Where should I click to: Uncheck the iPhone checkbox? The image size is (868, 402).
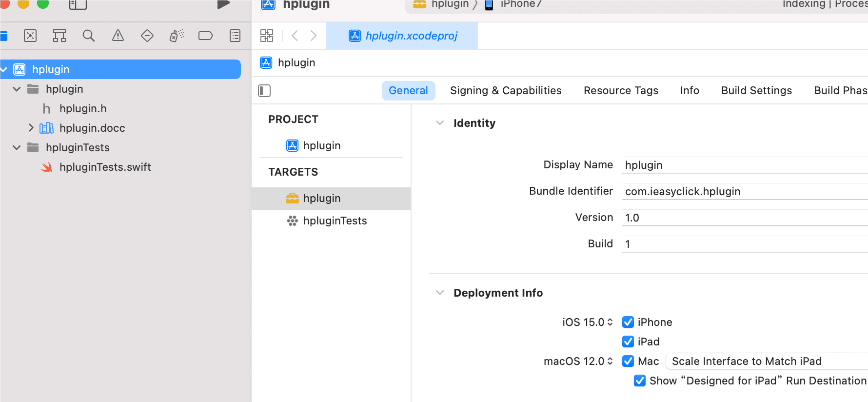pos(628,322)
